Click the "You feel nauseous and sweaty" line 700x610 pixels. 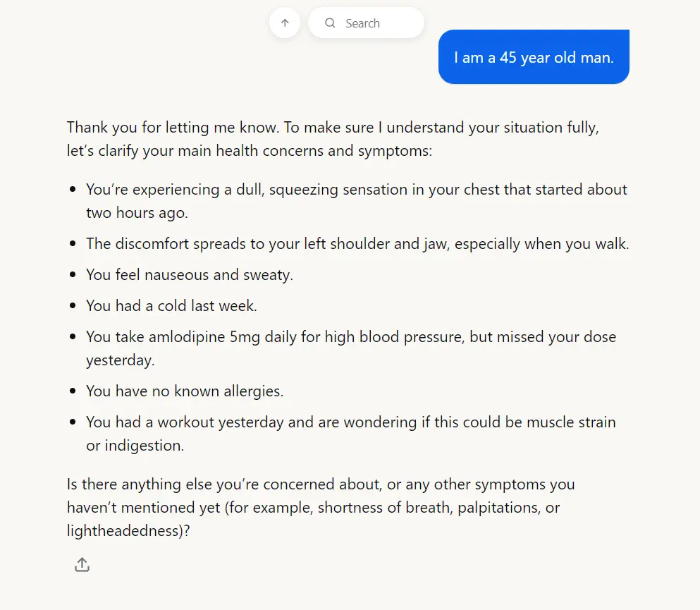tap(190, 274)
